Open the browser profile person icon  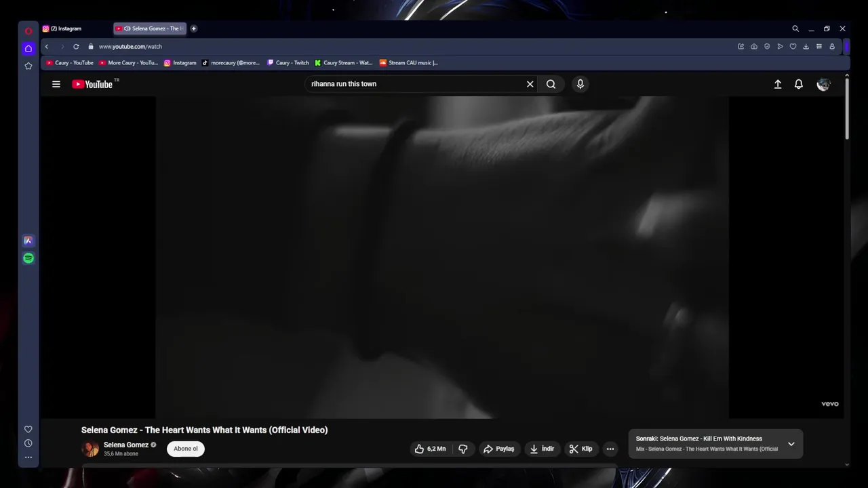pyautogui.click(x=832, y=47)
